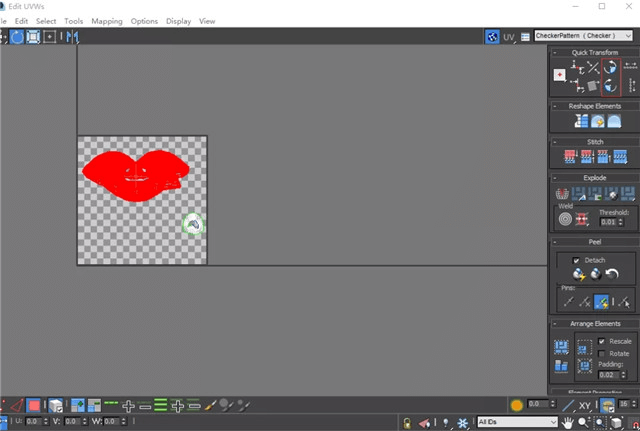Viewport: 640px width, 431px height.
Task: Click Relax Until Flat icon
Action: tap(598, 121)
